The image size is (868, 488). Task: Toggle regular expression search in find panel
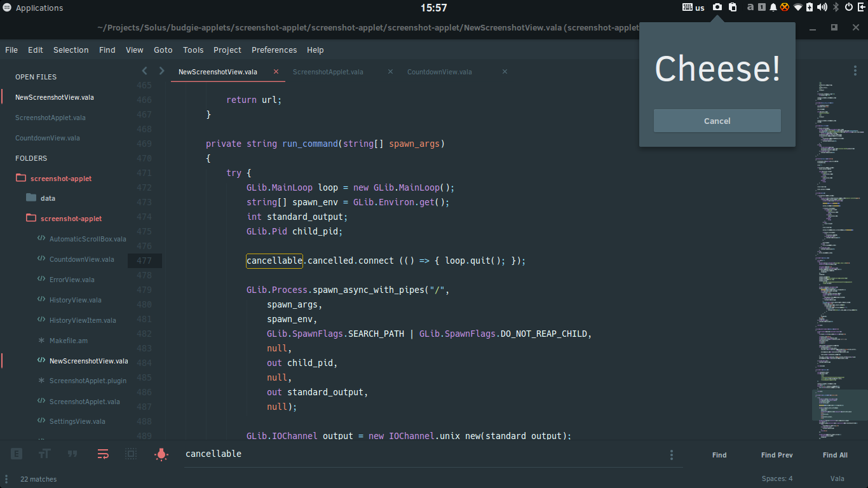pyautogui.click(x=17, y=454)
